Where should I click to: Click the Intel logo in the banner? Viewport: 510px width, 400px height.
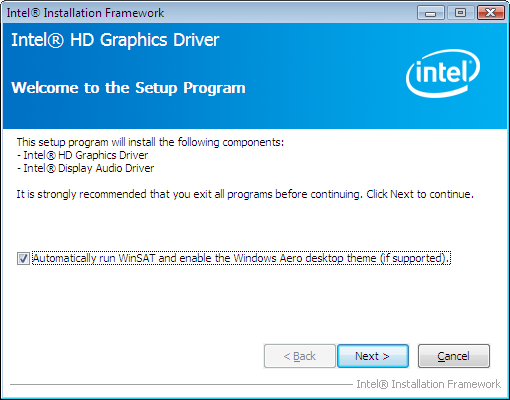tap(443, 74)
